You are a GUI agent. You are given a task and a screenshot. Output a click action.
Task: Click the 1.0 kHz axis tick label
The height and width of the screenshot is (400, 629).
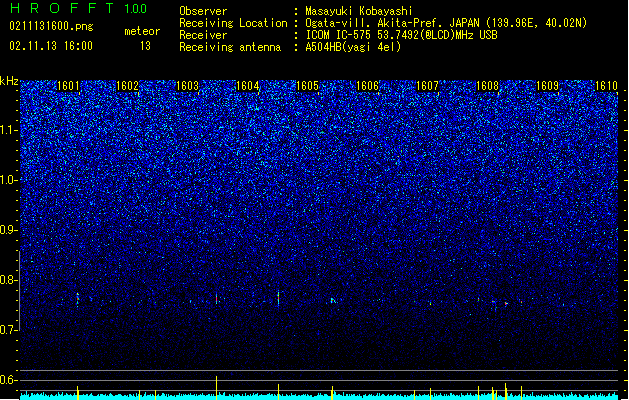8,180
